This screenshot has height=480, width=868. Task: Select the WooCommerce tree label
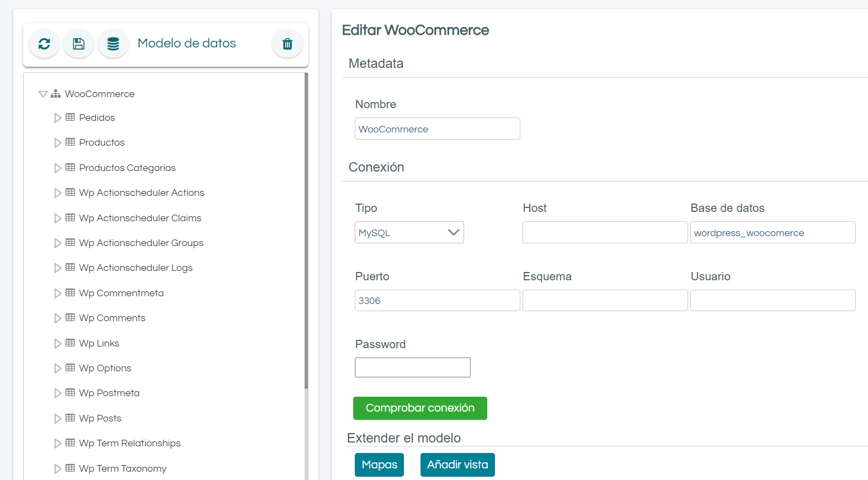click(99, 94)
